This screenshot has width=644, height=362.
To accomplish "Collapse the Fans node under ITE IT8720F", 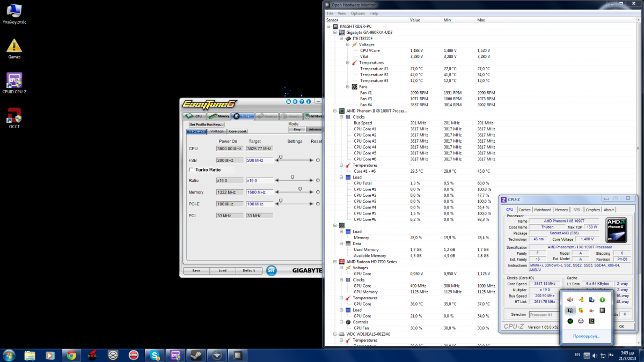I will coord(347,87).
